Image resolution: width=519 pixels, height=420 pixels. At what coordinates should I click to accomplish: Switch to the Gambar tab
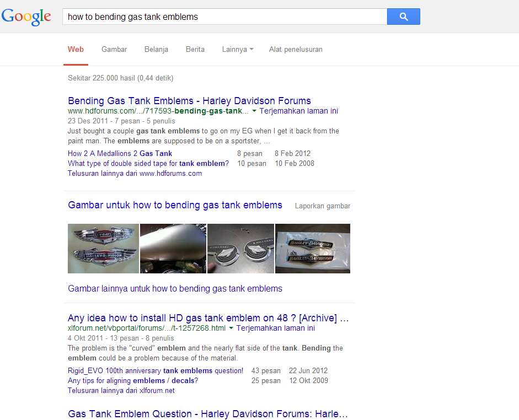tap(114, 49)
